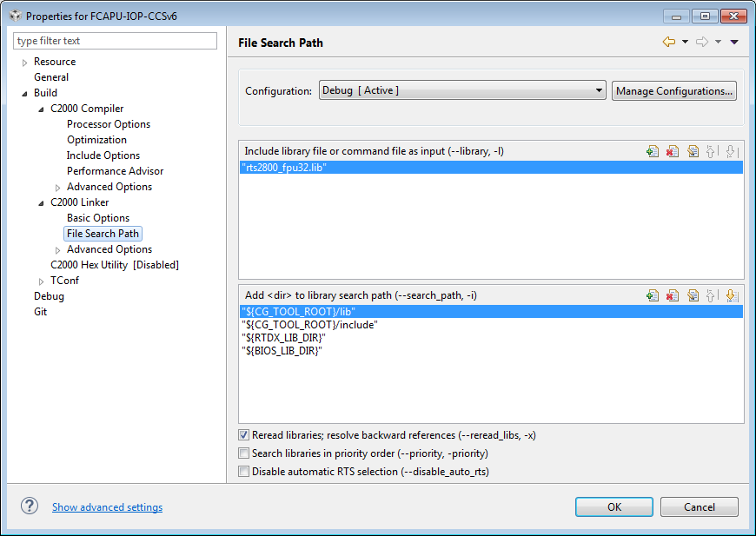Click Add icon for library search path list

[x=653, y=295]
